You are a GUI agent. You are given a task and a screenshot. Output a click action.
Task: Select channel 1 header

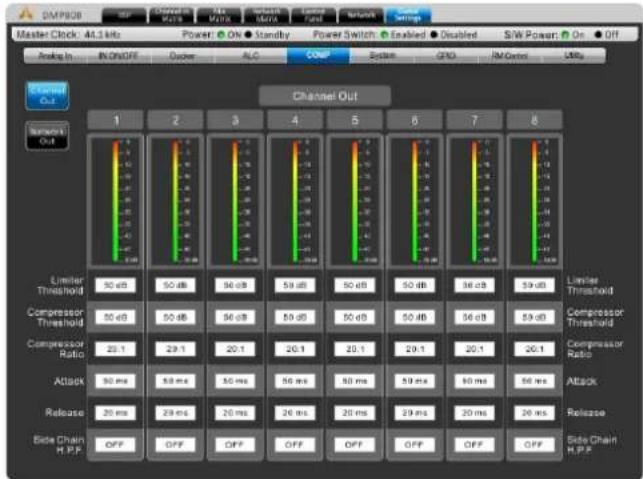(116, 120)
